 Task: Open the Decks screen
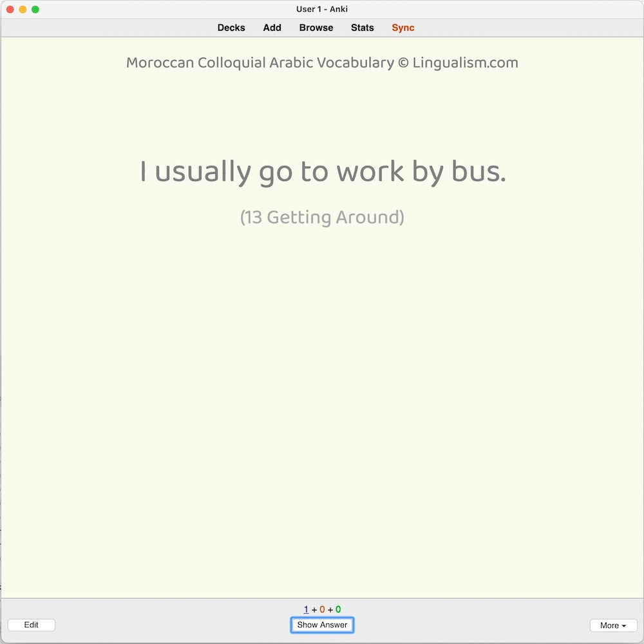tap(231, 28)
